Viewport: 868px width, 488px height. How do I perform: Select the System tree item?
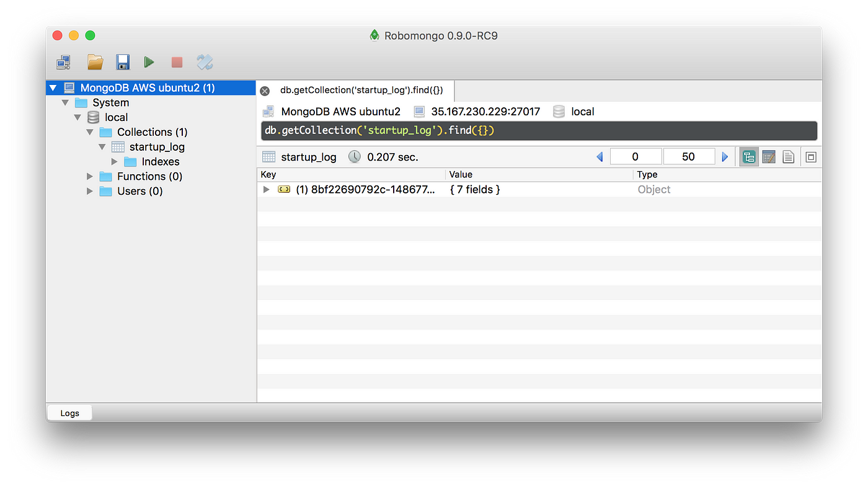pyautogui.click(x=111, y=103)
